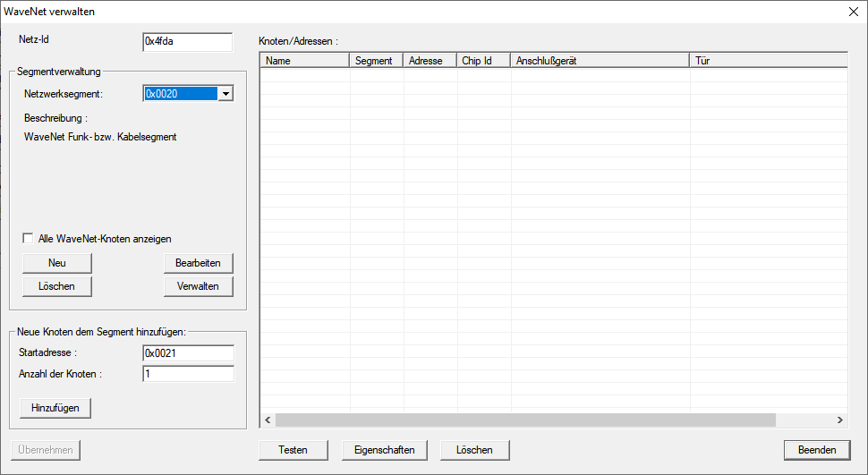Sort by the Segment column header
This screenshot has height=475, width=868.
pos(376,61)
